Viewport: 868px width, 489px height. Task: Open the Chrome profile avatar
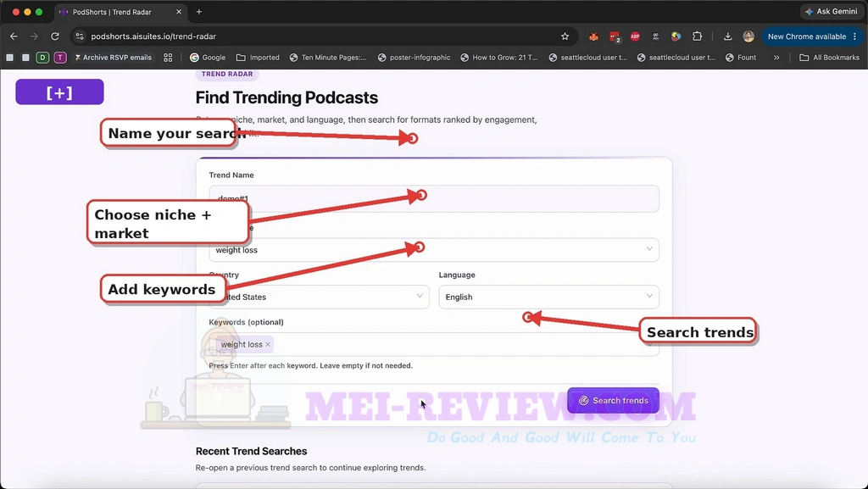coord(748,36)
